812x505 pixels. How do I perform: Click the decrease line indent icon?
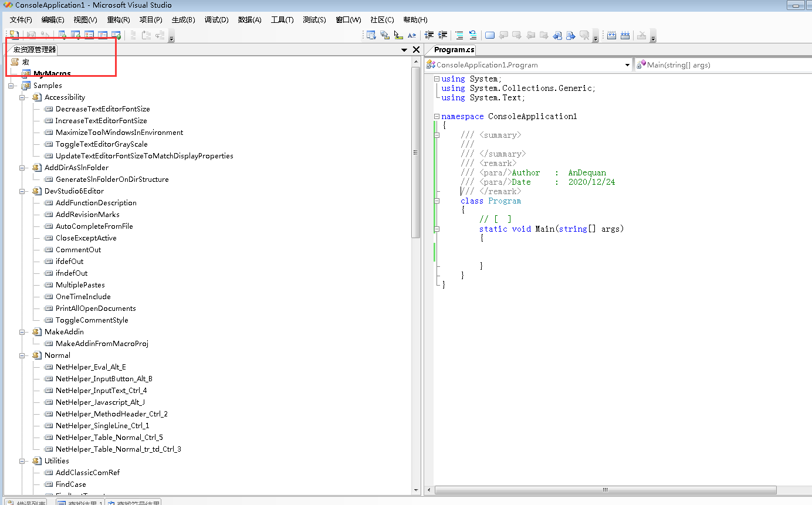coord(429,35)
